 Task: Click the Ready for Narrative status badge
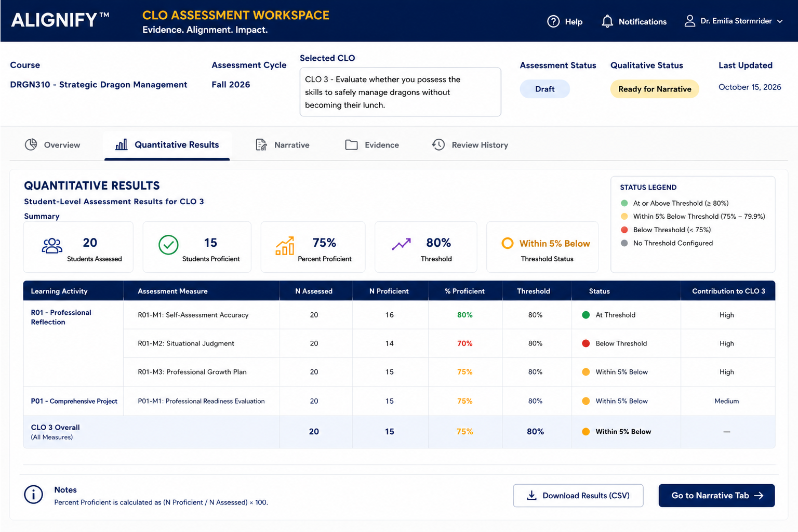[x=655, y=89]
